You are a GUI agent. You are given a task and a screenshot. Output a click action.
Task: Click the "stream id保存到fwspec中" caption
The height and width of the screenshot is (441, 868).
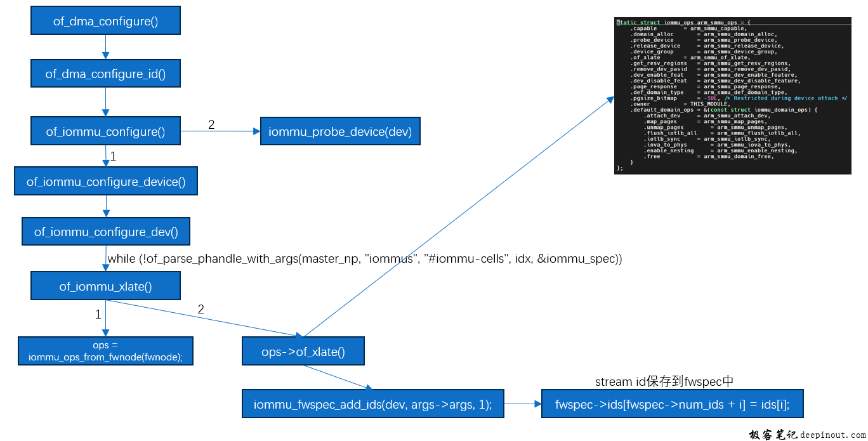pos(664,381)
